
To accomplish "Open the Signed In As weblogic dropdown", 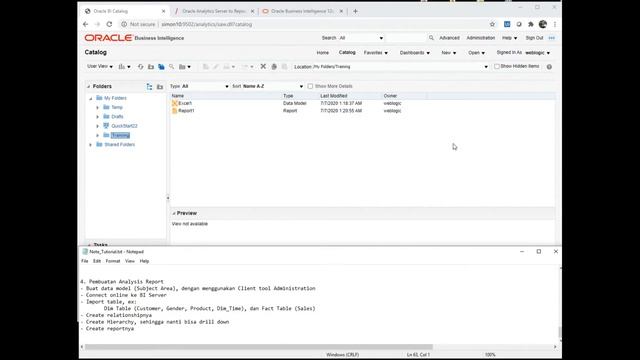I will 537,53.
